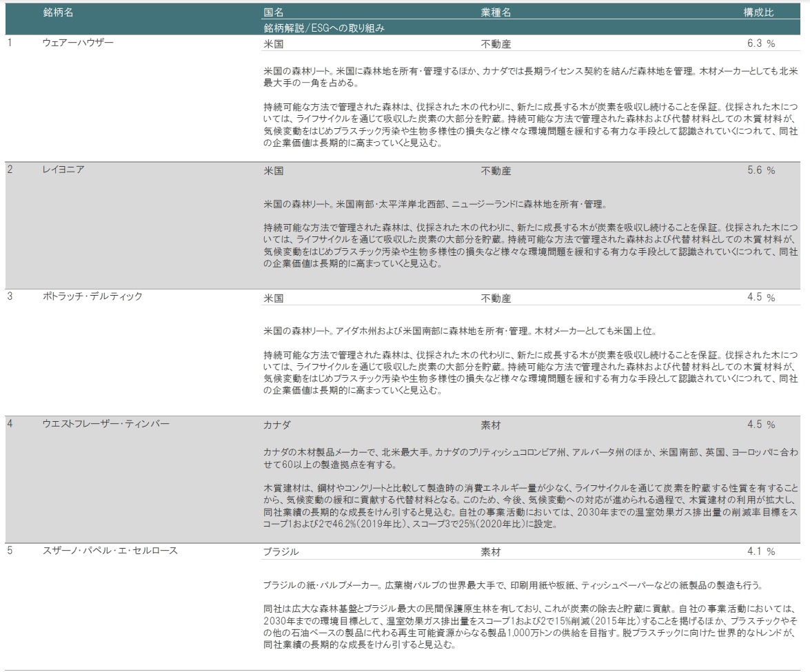The height and width of the screenshot is (672, 810).
Task: Select the stock name ウェアーハウザー
Action: coord(77,42)
